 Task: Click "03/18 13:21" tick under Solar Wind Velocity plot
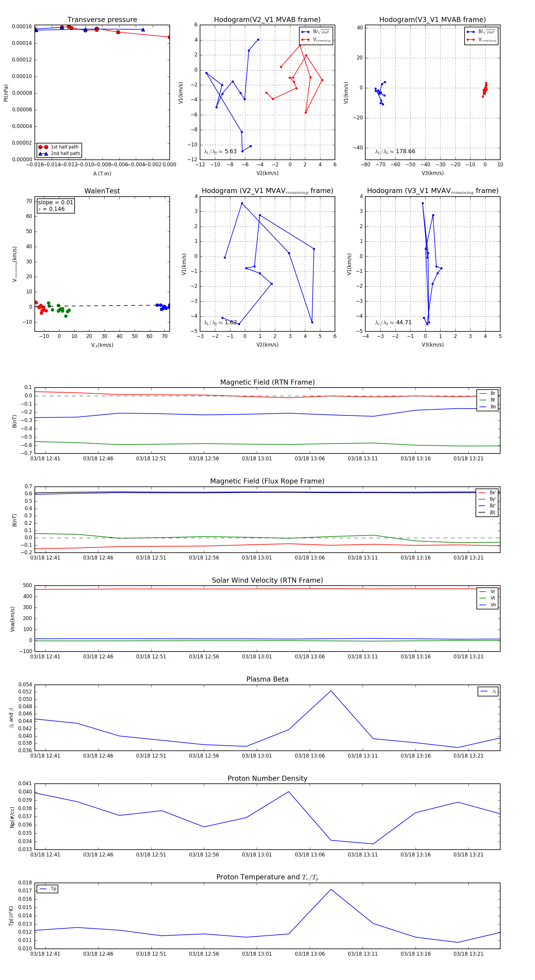point(468,657)
